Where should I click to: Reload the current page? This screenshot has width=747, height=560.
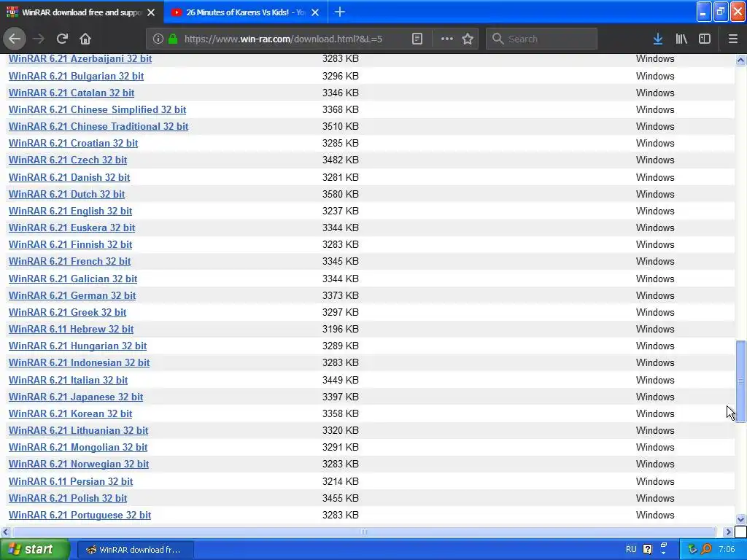coord(62,39)
